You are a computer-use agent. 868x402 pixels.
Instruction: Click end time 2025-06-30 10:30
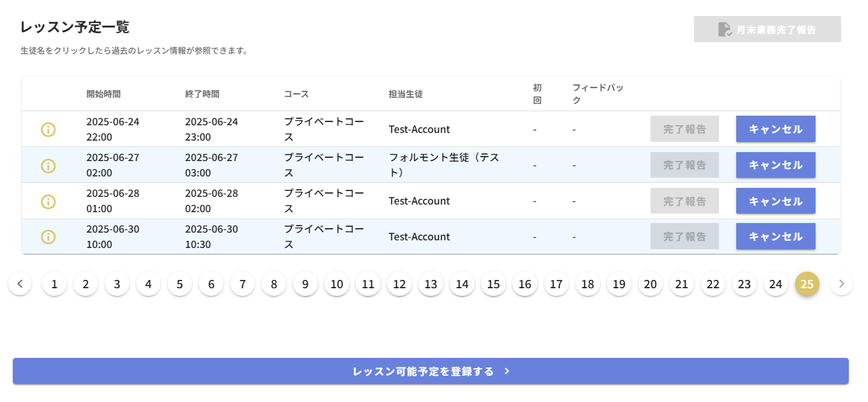point(211,236)
